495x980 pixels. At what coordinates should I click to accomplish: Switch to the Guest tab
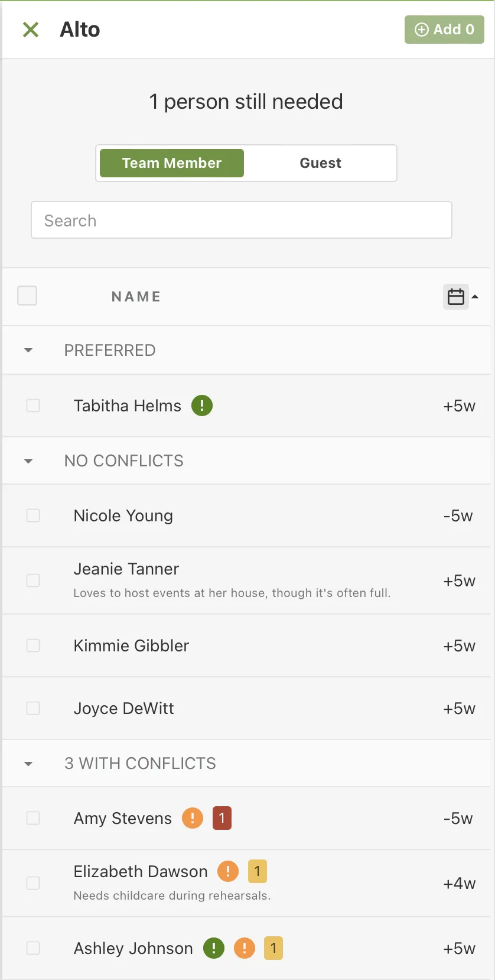click(x=320, y=163)
